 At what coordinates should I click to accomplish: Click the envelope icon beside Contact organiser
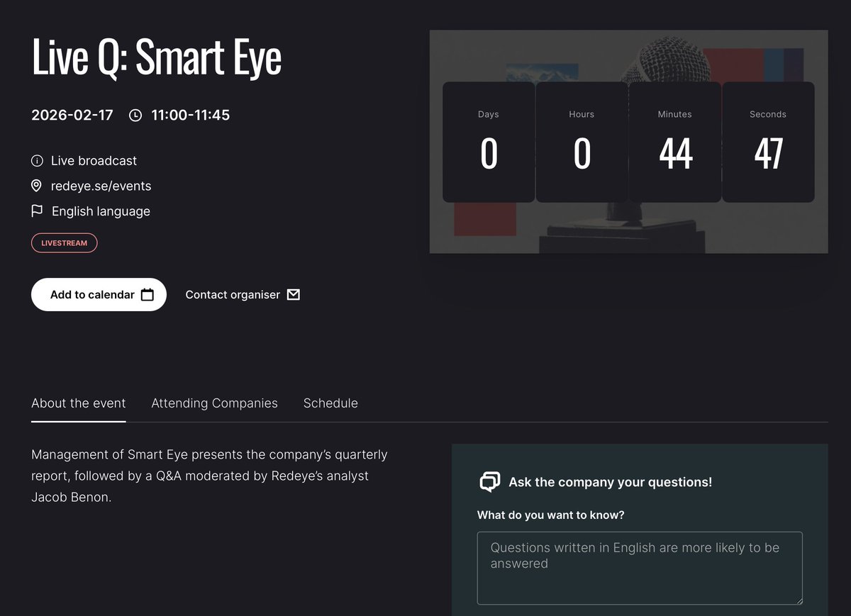[x=293, y=294]
